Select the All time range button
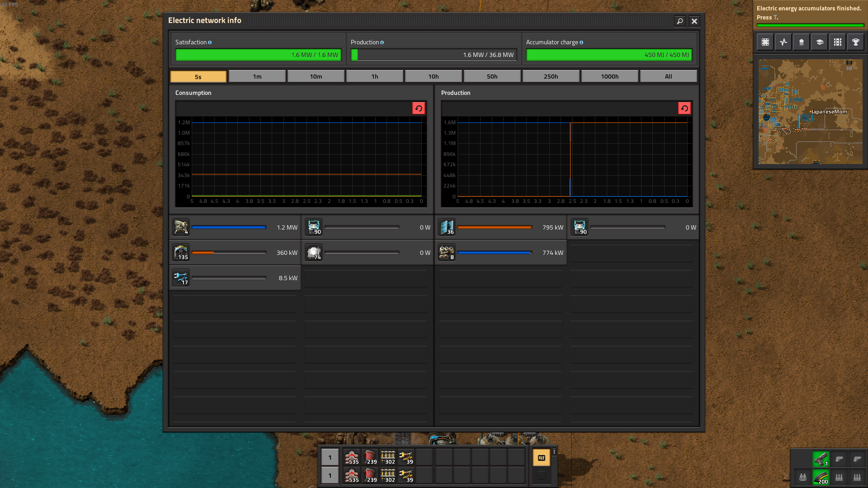 (x=668, y=76)
